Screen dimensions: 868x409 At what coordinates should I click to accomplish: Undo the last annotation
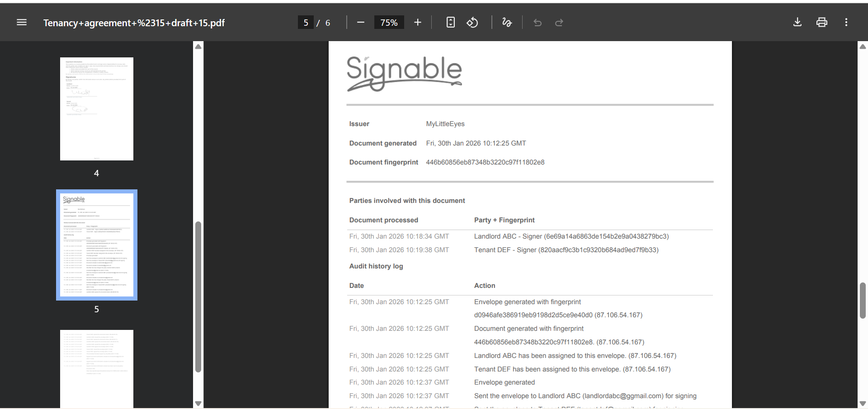537,22
